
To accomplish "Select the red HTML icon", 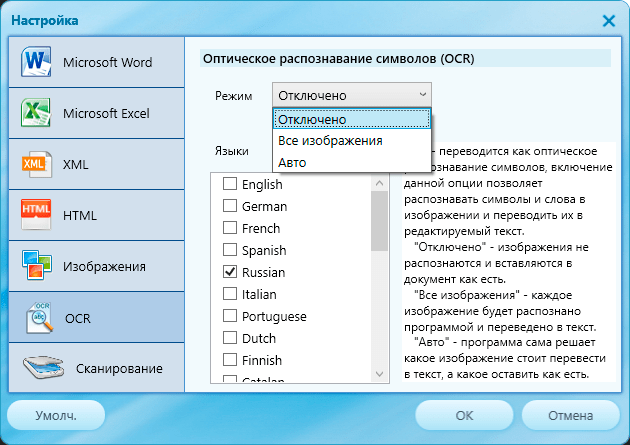I will point(36,214).
